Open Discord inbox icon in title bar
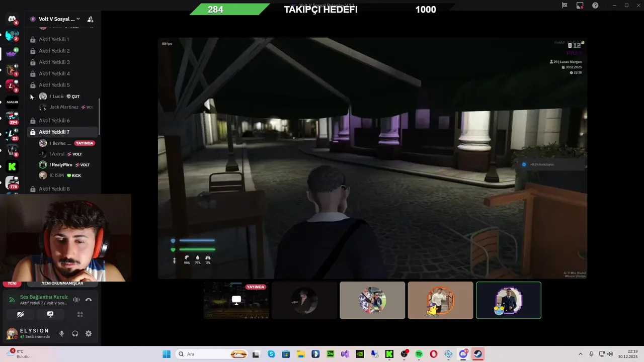The image size is (644, 362). coord(580,5)
